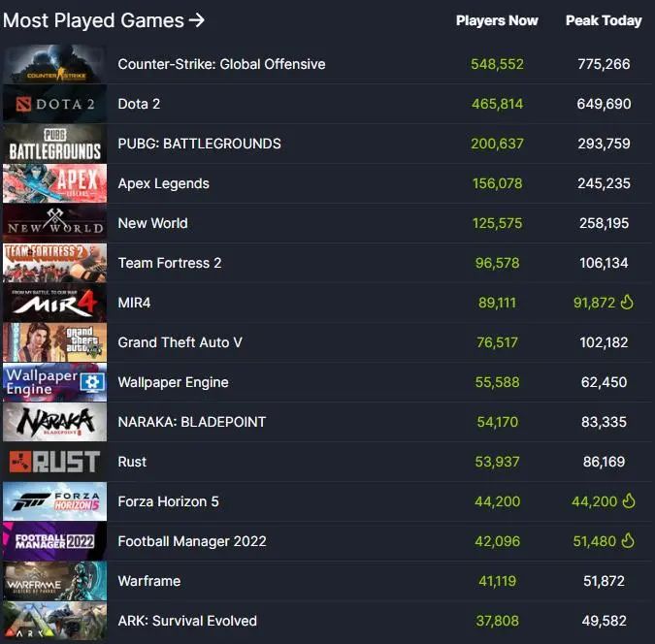The width and height of the screenshot is (655, 644).
Task: Click the Dota 2 logo thumbnail
Action: pyautogui.click(x=54, y=104)
